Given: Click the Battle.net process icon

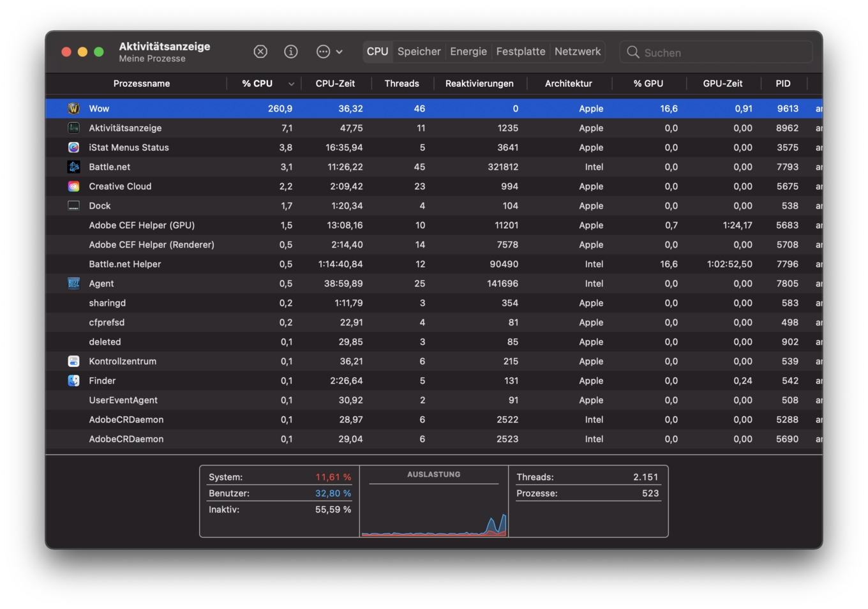Looking at the screenshot, I should (x=74, y=167).
